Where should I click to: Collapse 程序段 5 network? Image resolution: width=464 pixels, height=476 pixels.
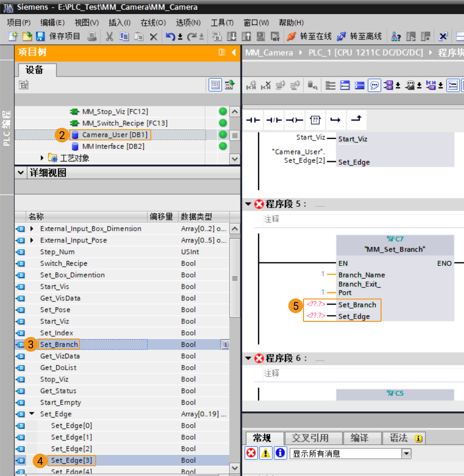point(248,204)
